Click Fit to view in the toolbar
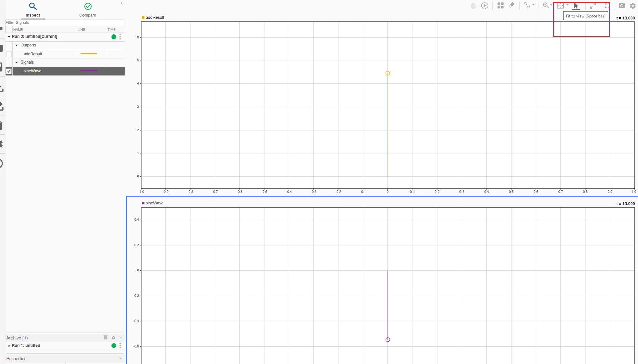638x364 pixels. (561, 5)
